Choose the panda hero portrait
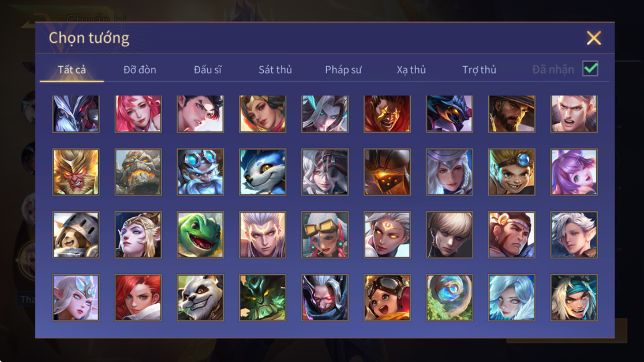 point(200,297)
